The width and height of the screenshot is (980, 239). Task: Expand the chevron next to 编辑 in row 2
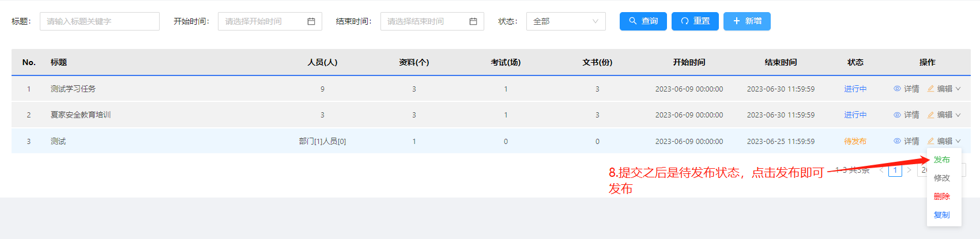(958, 115)
